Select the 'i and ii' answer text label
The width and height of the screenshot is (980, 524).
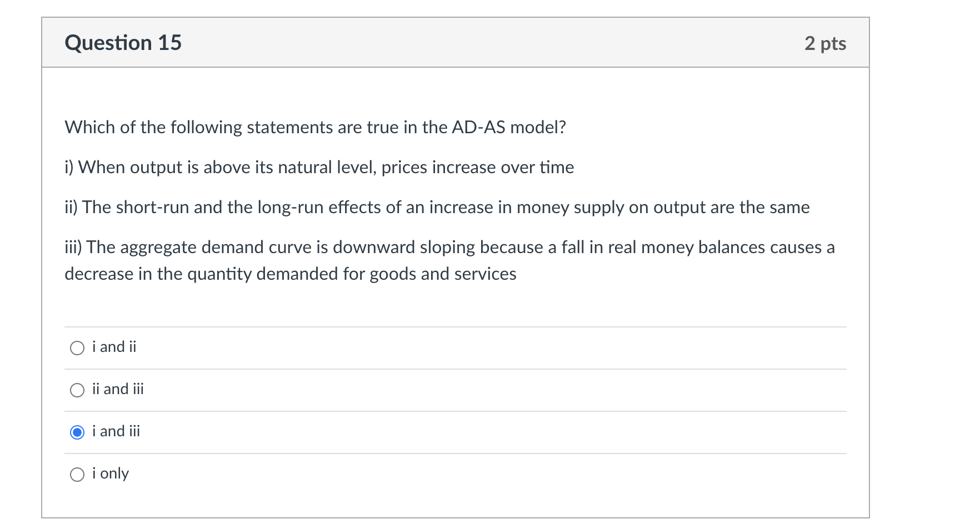tap(114, 346)
